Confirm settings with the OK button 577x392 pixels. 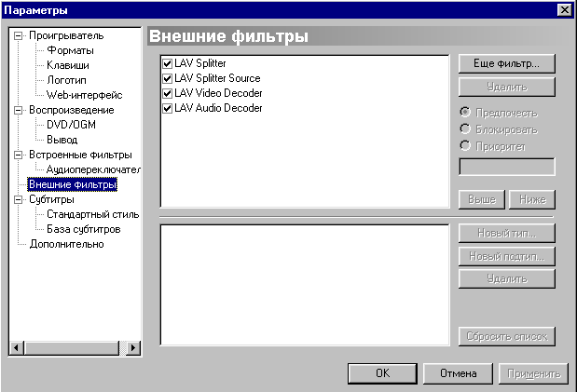point(382,373)
